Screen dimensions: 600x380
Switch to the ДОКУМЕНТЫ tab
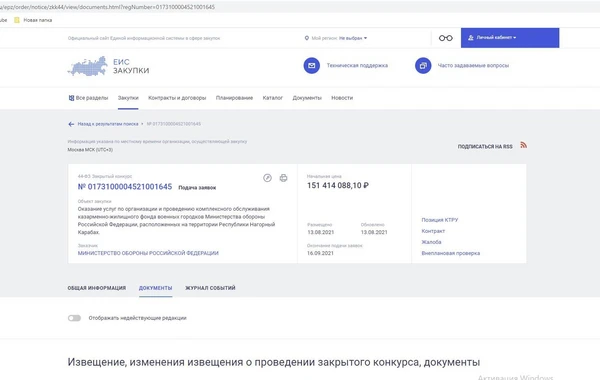click(155, 288)
